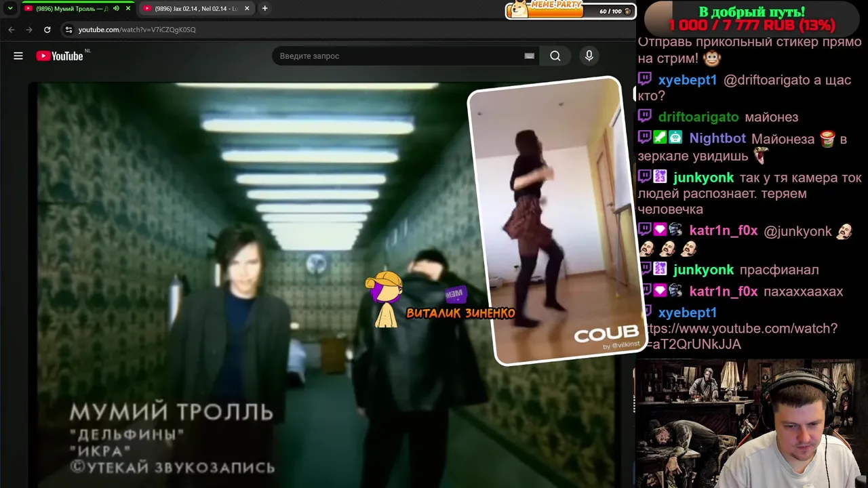Click the YouTube search magnifier button
Screen dimensions: 868x488
pyautogui.click(x=555, y=56)
